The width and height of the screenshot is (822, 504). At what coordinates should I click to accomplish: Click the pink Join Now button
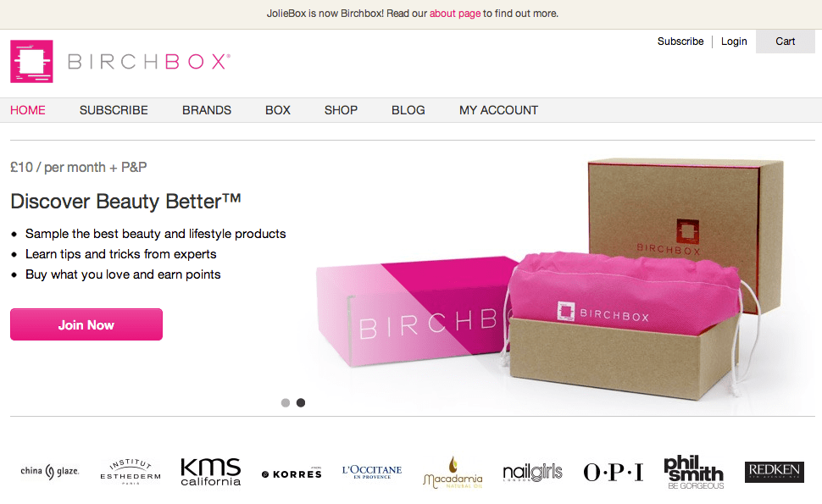click(x=86, y=324)
